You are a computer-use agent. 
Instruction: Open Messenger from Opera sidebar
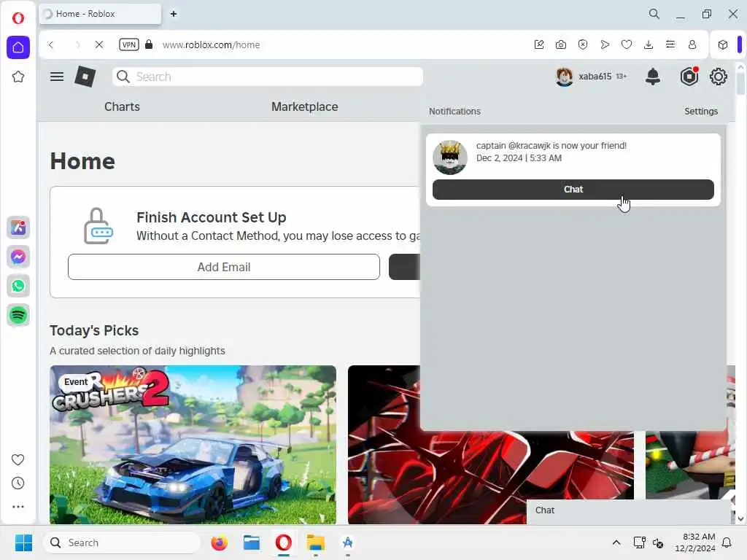pyautogui.click(x=18, y=257)
